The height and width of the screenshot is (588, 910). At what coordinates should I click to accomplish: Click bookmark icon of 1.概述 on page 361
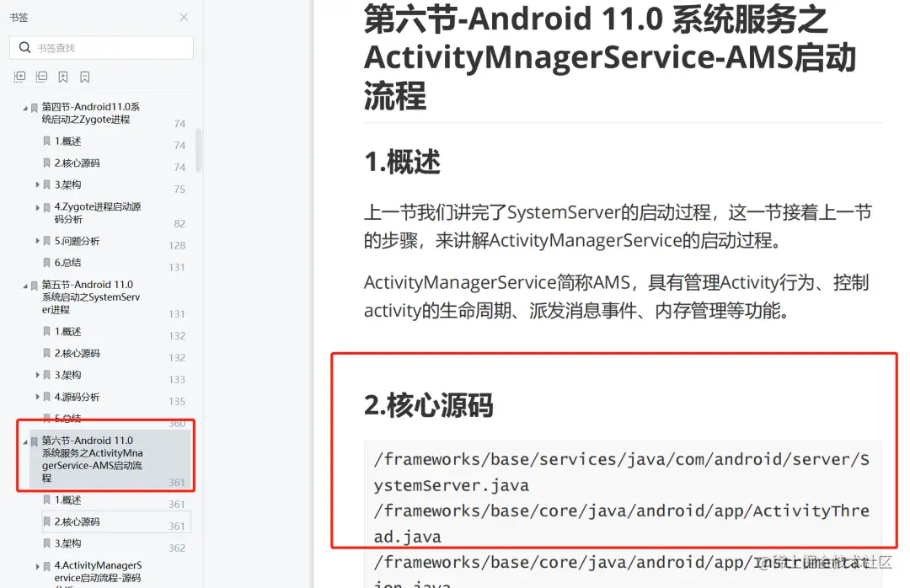tap(47, 500)
